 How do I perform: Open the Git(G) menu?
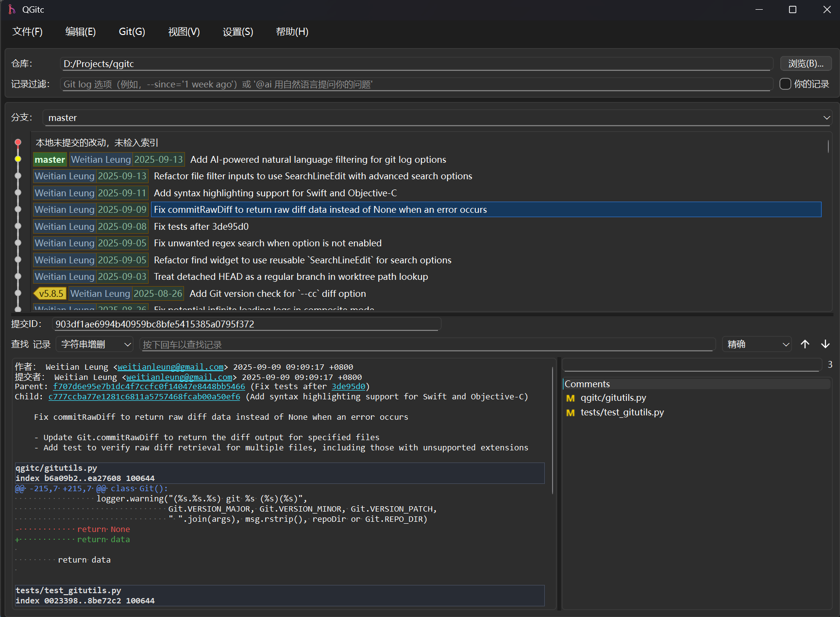tap(132, 32)
